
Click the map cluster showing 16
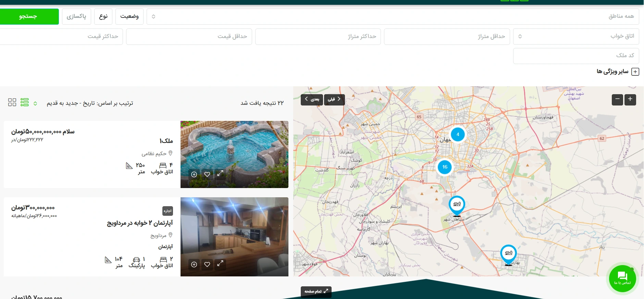445,167
